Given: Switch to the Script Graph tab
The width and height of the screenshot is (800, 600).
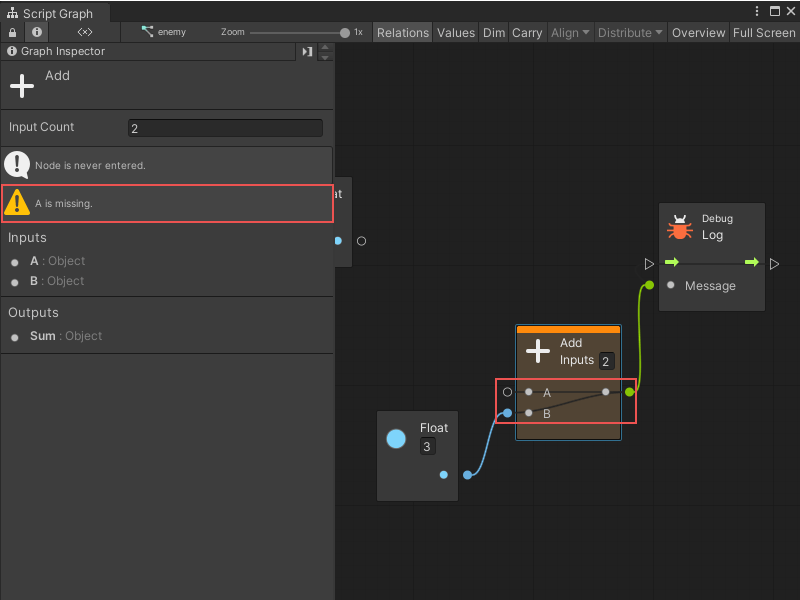Looking at the screenshot, I should pyautogui.click(x=55, y=13).
